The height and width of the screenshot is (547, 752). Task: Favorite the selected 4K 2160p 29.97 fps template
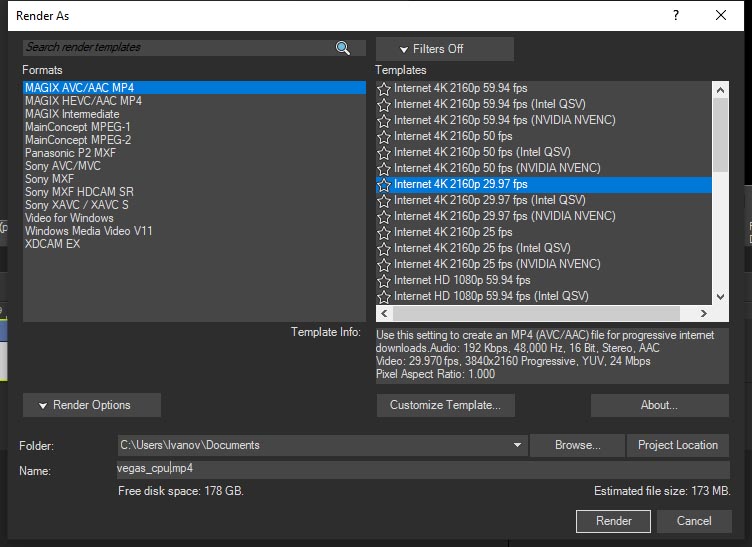384,185
